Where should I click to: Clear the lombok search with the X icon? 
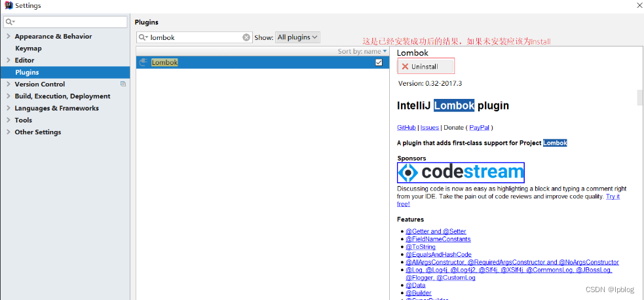(246, 37)
